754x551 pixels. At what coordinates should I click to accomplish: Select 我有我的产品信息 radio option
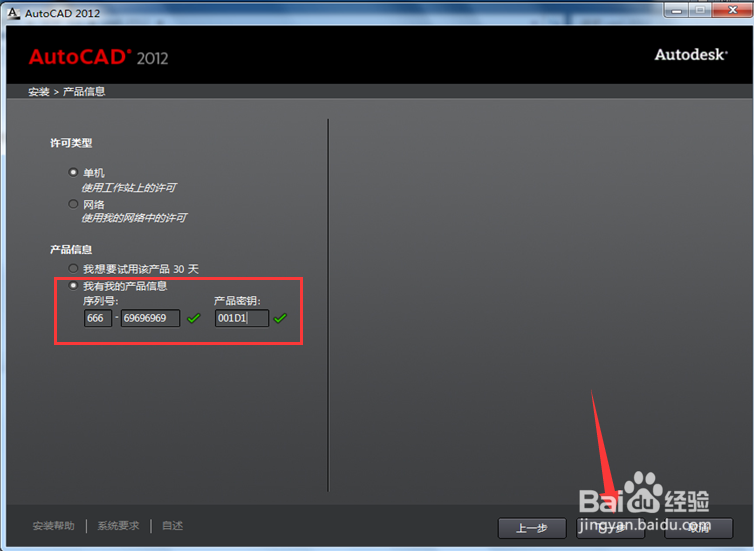73,286
